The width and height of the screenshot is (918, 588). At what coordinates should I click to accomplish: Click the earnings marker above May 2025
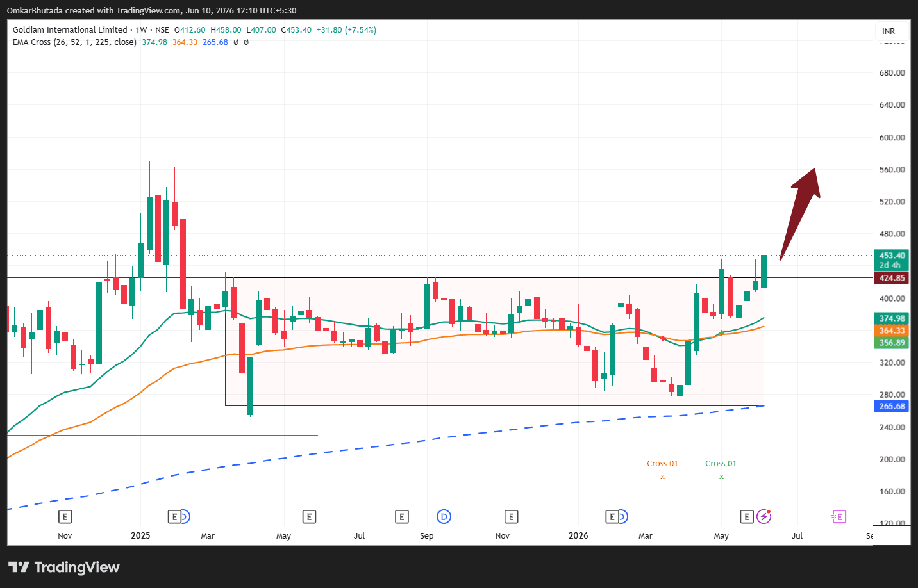tap(309, 516)
